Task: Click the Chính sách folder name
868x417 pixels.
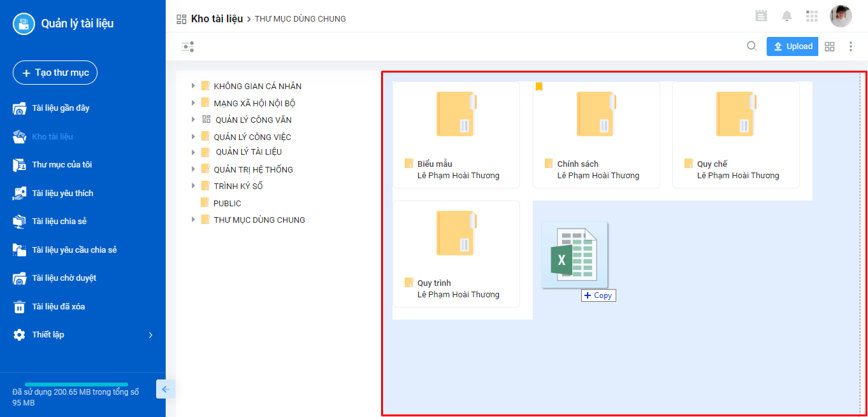Action: coord(578,164)
